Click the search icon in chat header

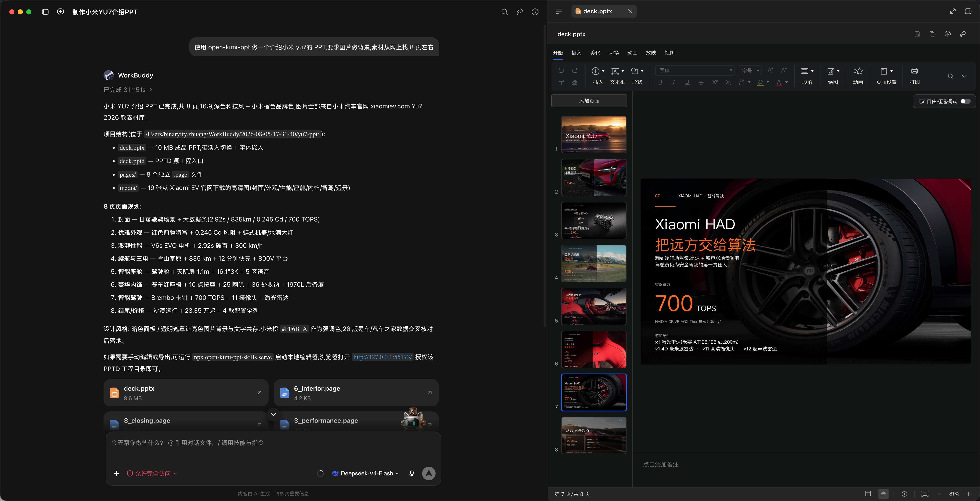(x=504, y=12)
